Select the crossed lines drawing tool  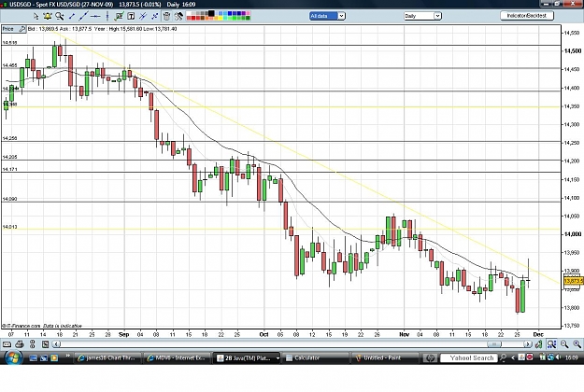click(x=143, y=16)
